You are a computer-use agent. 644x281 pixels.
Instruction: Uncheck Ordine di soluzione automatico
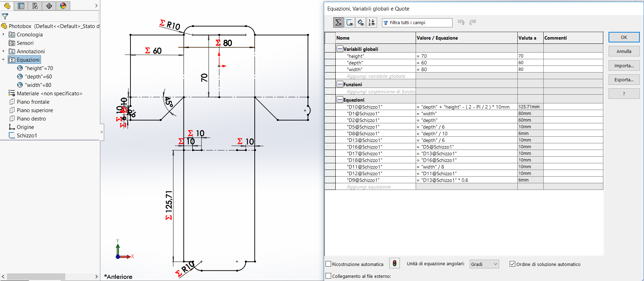[x=512, y=264]
